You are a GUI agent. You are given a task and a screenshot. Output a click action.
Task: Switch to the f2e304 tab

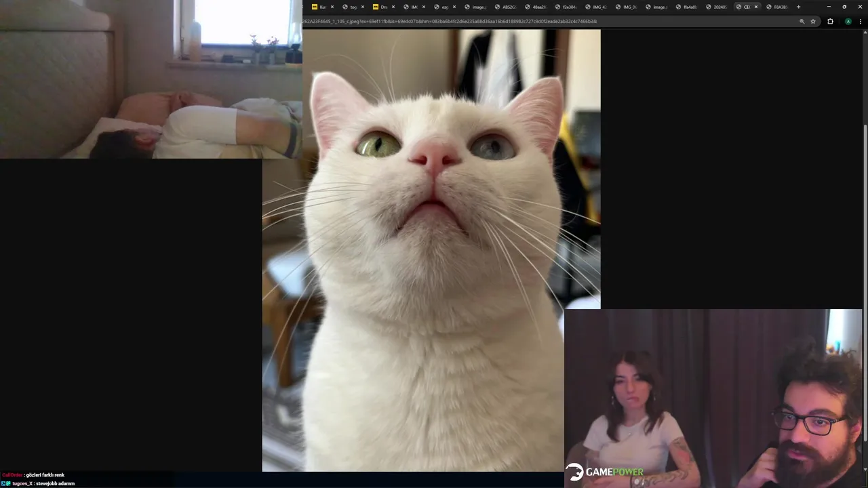click(x=566, y=7)
